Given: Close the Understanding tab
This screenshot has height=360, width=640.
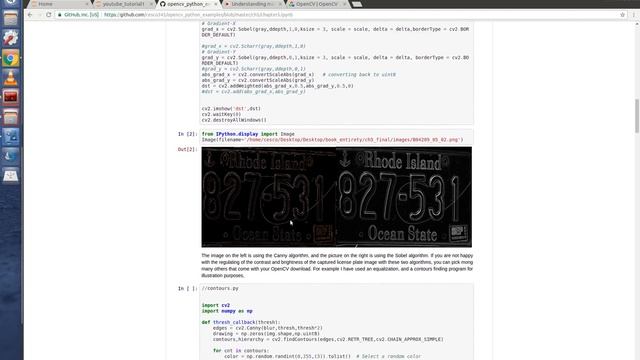Looking at the screenshot, I should point(280,4).
